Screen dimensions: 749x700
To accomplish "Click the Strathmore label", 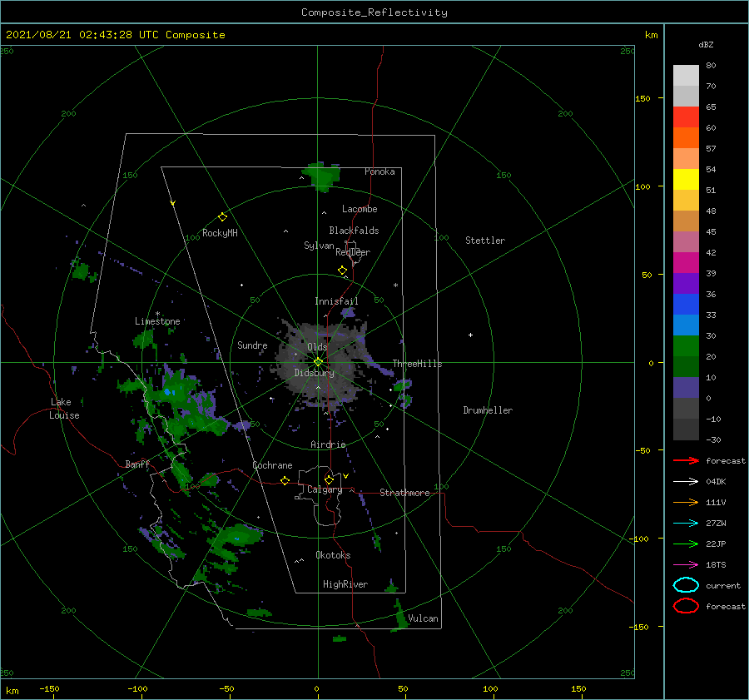I will (404, 493).
